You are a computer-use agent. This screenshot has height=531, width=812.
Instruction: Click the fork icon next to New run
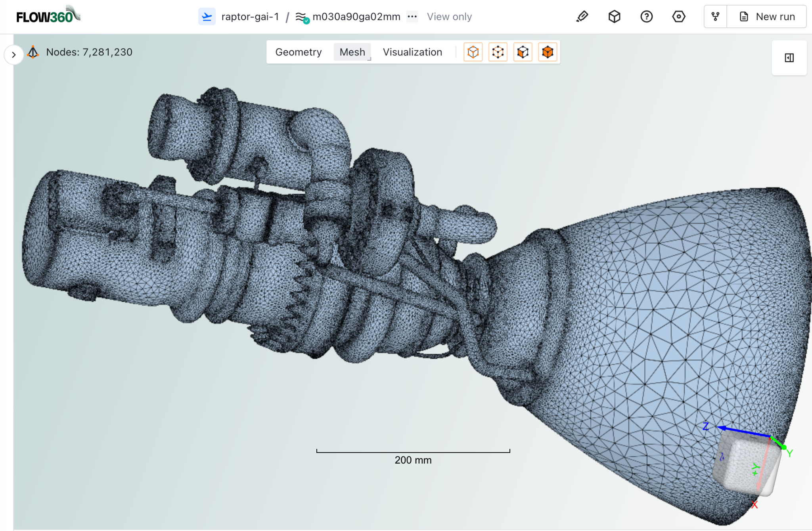click(x=715, y=16)
